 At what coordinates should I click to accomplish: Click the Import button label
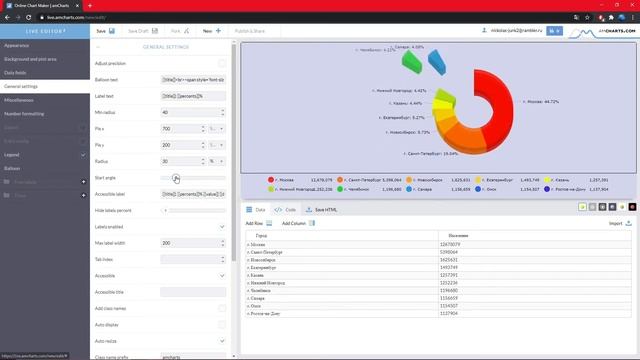tap(616, 223)
